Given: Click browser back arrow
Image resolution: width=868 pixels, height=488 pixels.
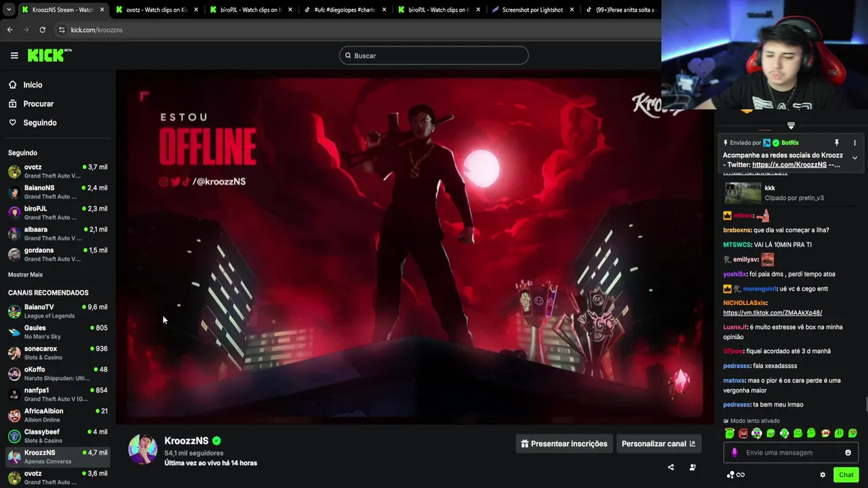Looking at the screenshot, I should 9,30.
